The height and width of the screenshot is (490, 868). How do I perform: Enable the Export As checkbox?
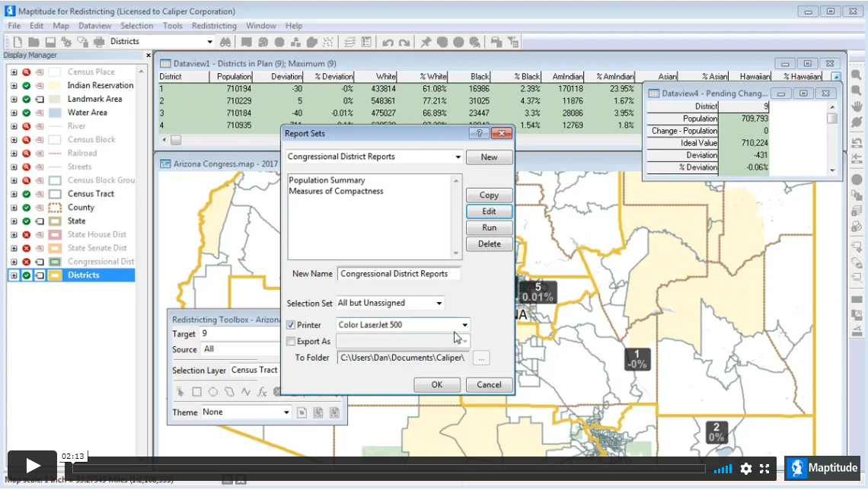tap(291, 342)
